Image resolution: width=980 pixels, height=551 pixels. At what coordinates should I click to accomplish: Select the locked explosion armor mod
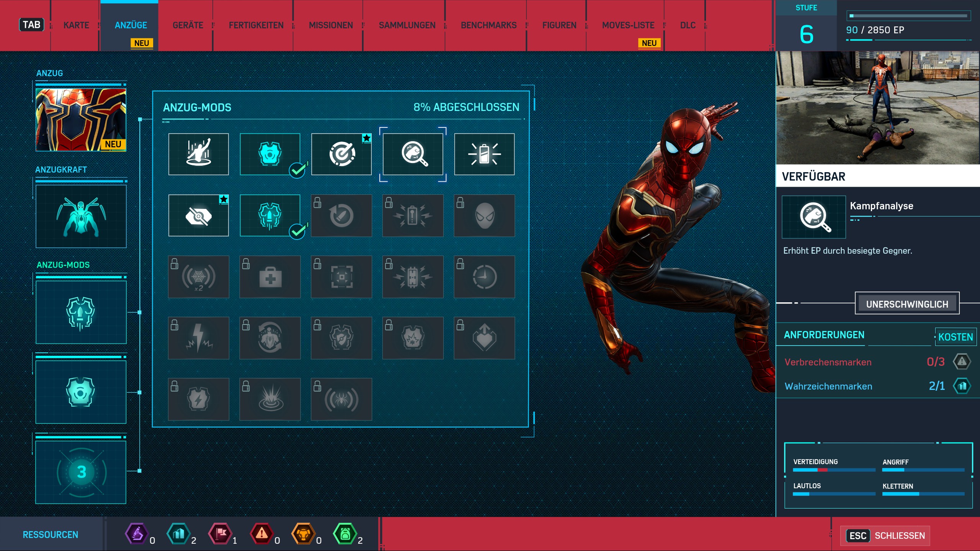coord(413,338)
